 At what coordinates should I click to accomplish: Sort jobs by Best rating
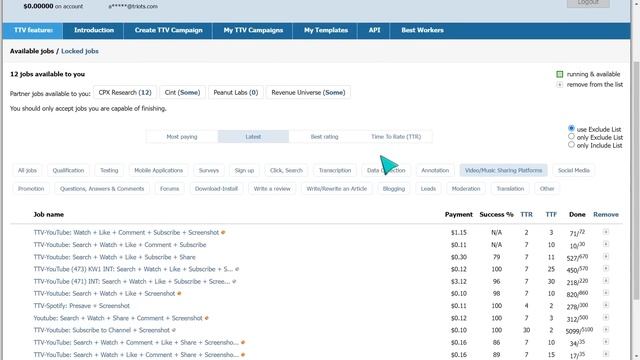324,137
